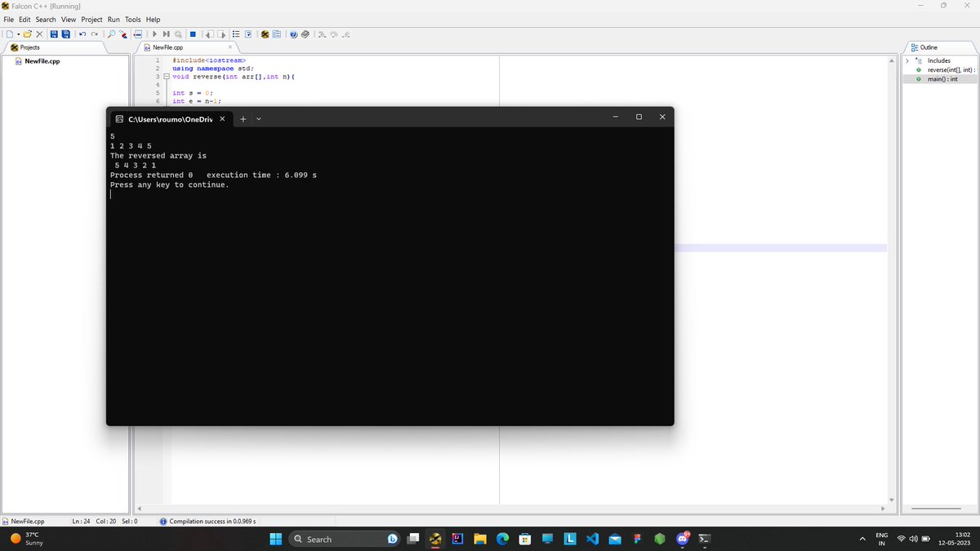Click the Ln : 24 status indicator

pos(82,521)
